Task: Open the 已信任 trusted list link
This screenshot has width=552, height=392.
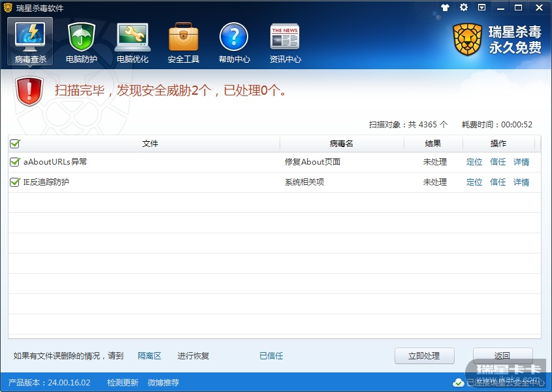Action: pos(271,355)
